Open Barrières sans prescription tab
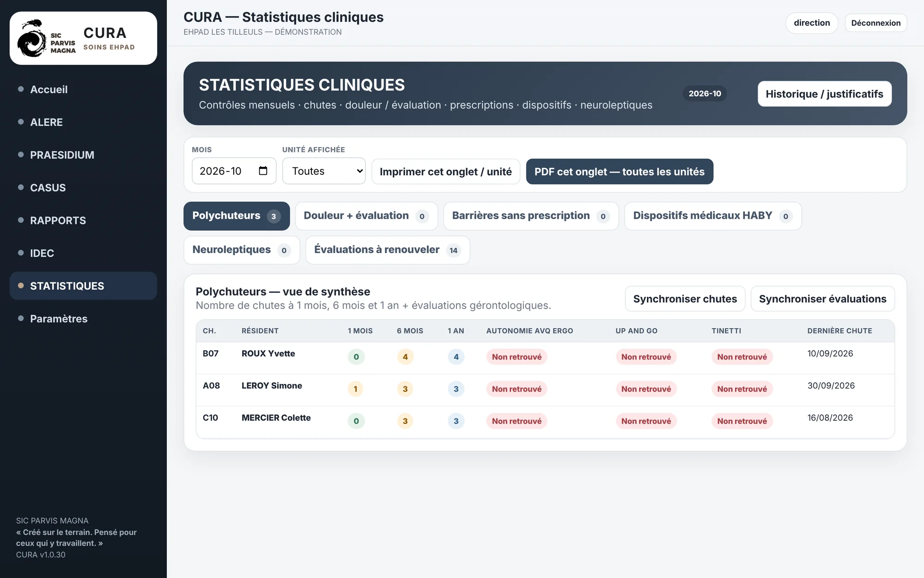The image size is (924, 578). coord(531,216)
